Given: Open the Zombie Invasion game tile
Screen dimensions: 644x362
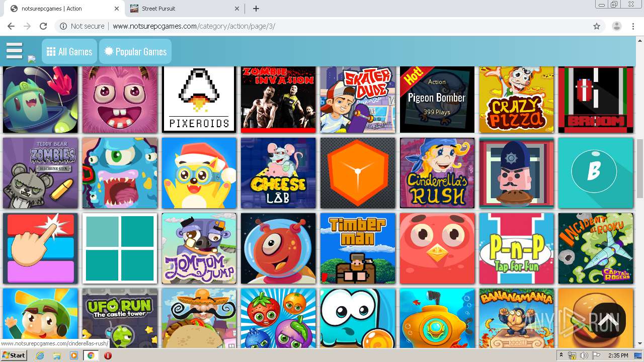Looking at the screenshot, I should coord(278,99).
